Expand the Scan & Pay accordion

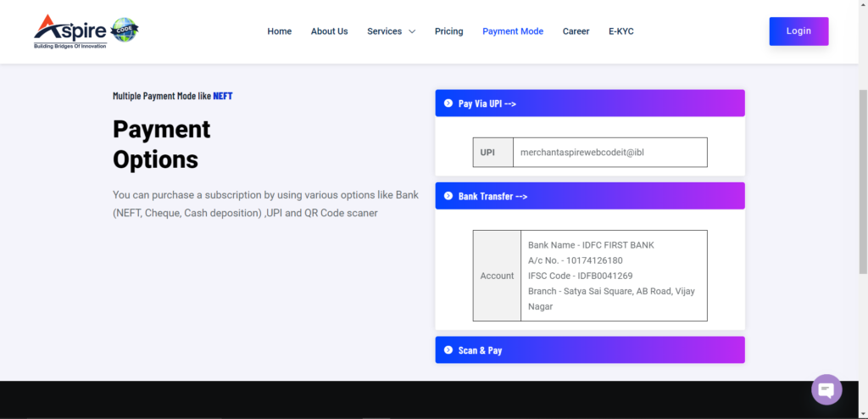[590, 349]
